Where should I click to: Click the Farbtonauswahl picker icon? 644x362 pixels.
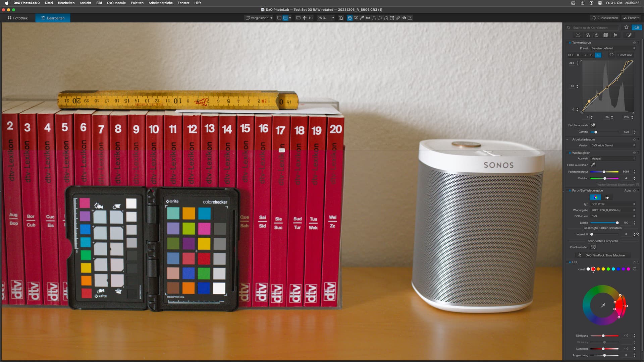(593, 125)
